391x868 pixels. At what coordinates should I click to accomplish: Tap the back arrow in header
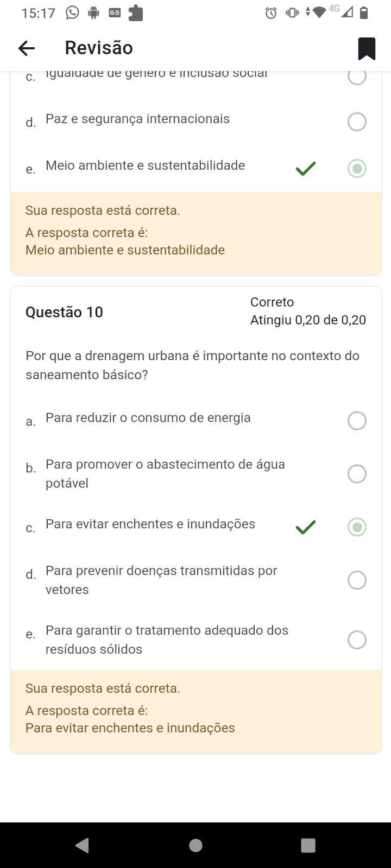click(x=27, y=48)
